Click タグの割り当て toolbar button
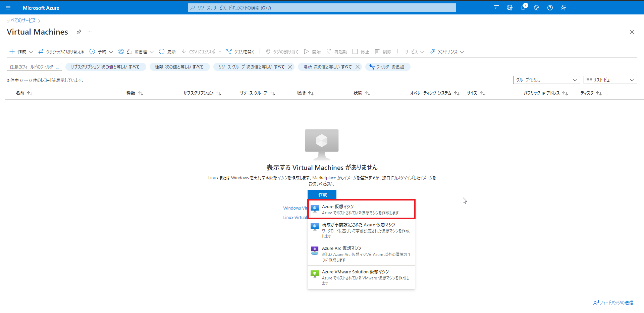The height and width of the screenshot is (313, 644). [282, 51]
